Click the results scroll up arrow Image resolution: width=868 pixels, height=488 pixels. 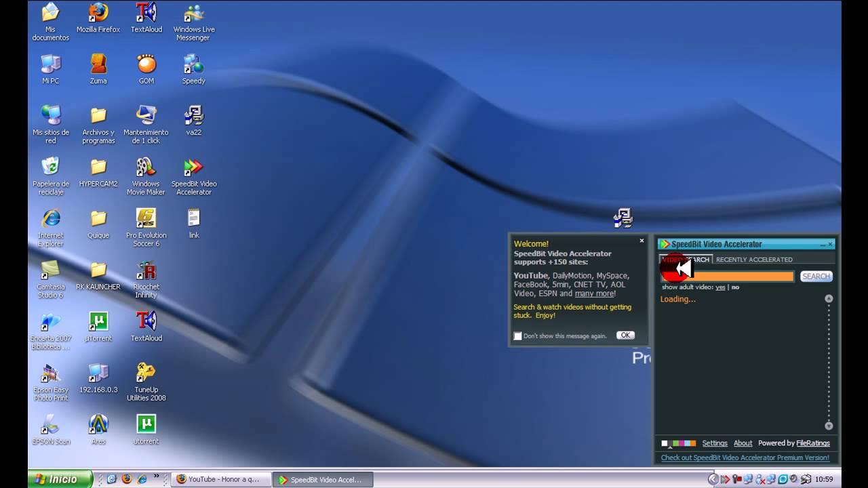click(829, 298)
